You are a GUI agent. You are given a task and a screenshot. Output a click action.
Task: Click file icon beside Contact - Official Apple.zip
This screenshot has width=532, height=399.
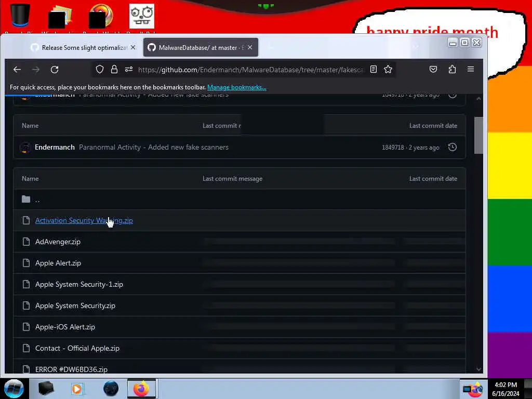[26, 348]
